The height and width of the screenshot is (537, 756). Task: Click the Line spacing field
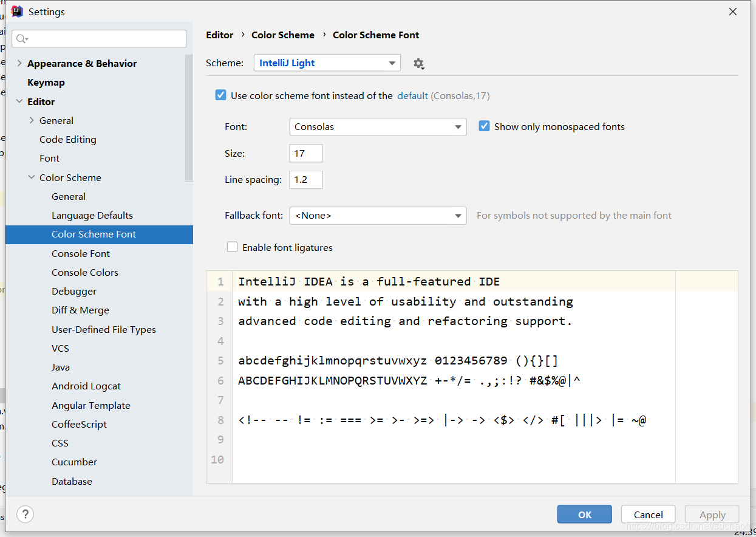(x=306, y=180)
